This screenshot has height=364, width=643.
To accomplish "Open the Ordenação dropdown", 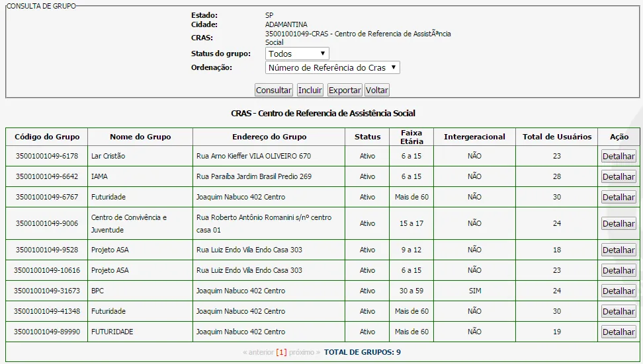I will [332, 67].
